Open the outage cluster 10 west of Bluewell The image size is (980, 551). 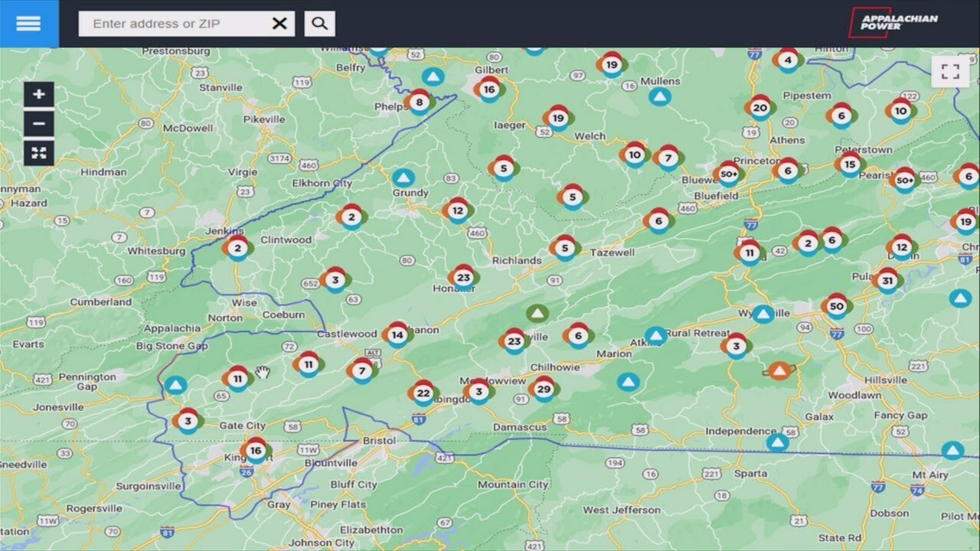coord(634,155)
